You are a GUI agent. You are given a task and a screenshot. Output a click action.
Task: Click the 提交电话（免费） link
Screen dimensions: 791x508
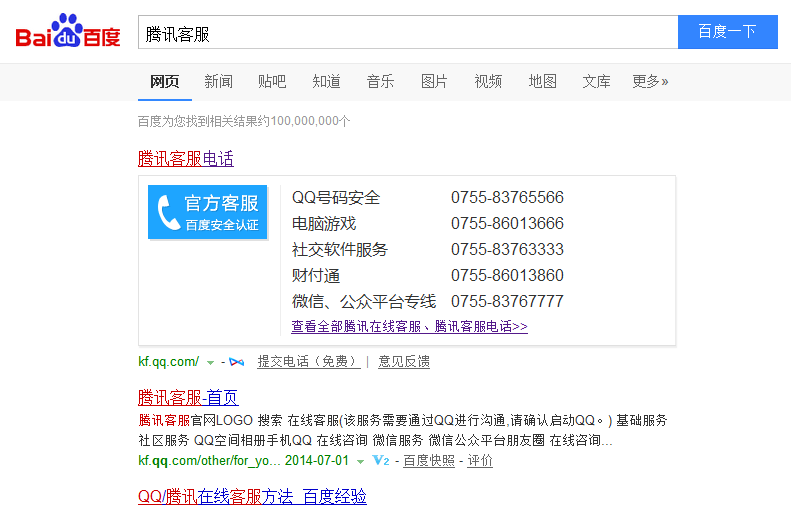point(309,362)
